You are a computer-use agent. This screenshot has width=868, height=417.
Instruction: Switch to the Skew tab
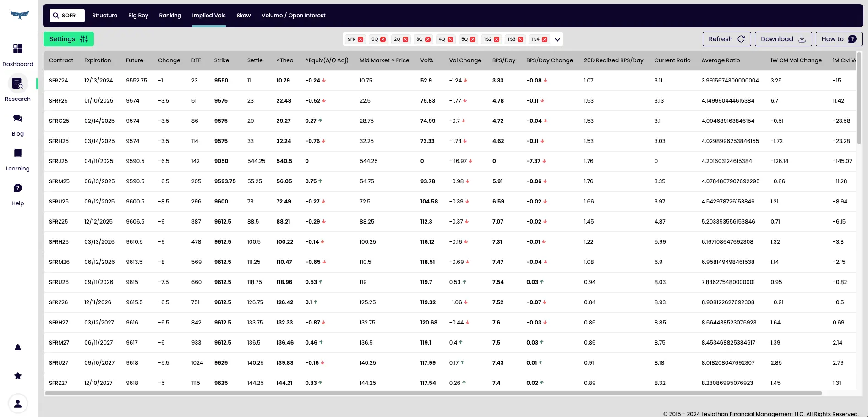243,16
